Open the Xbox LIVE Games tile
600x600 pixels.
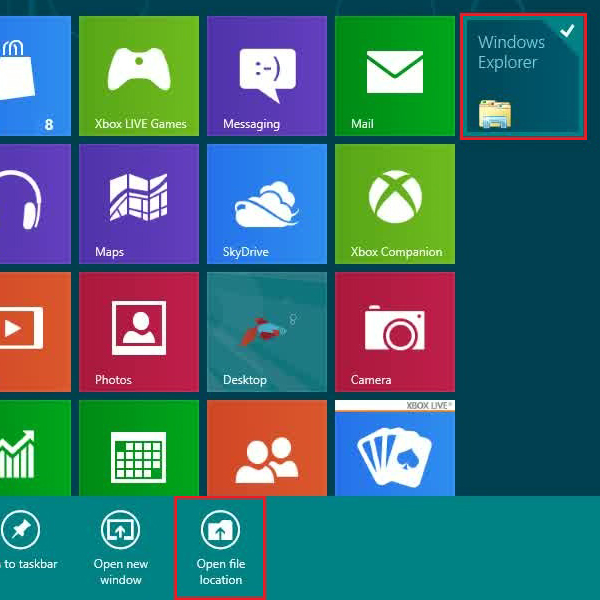(139, 76)
